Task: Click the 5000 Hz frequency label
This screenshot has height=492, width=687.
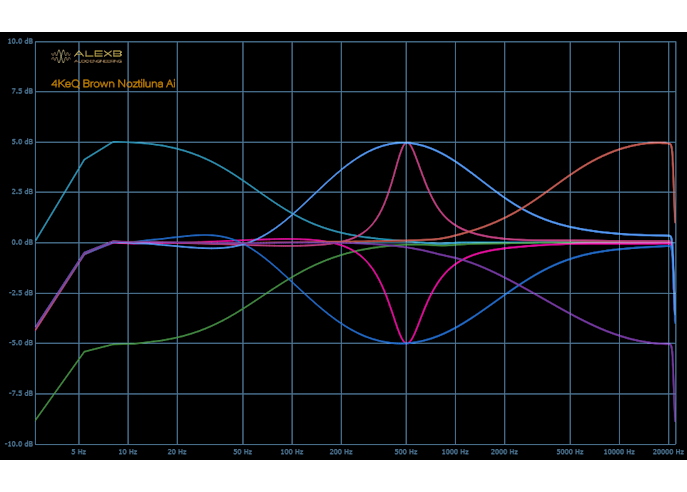Action: (x=570, y=453)
